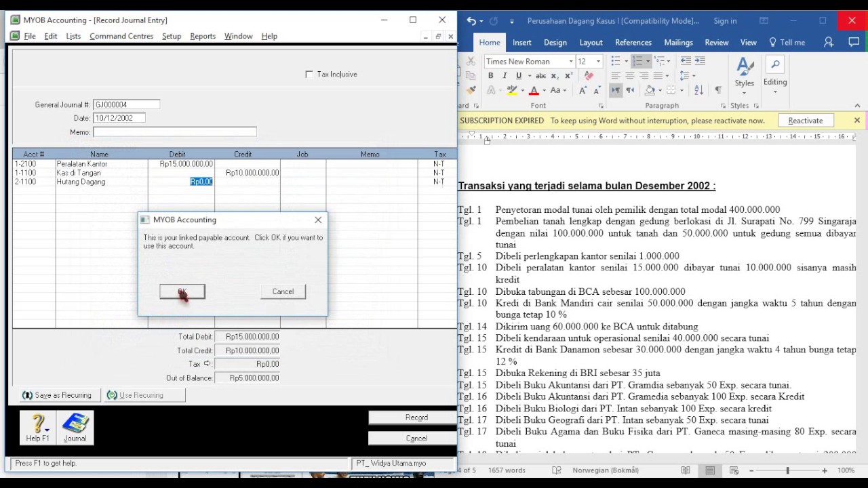Viewport: 868px width, 488px height.
Task: Switch Word to Web Layout view
Action: [x=734, y=470]
